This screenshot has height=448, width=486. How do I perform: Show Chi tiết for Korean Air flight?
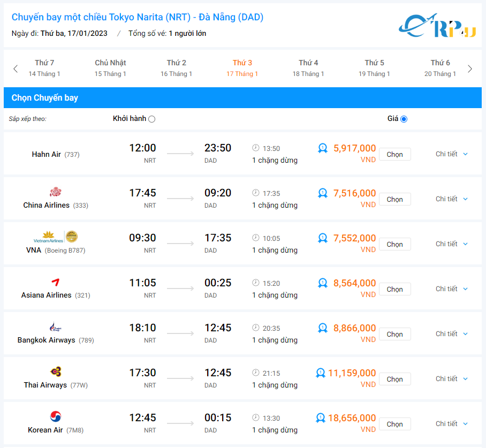(451, 424)
